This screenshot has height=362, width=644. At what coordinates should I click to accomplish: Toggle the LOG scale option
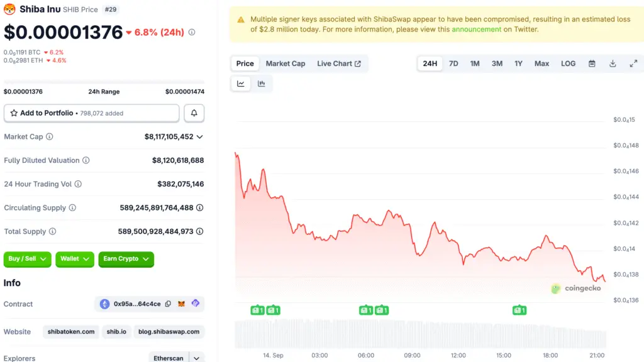click(568, 63)
